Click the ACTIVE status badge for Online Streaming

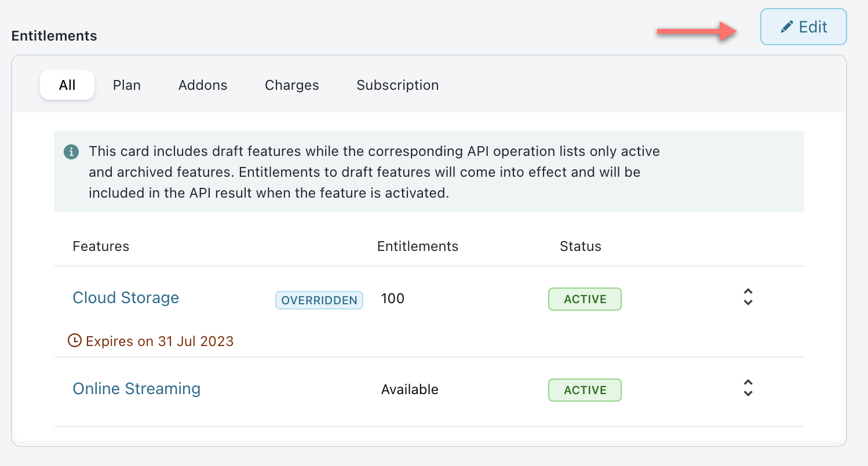[x=585, y=390]
